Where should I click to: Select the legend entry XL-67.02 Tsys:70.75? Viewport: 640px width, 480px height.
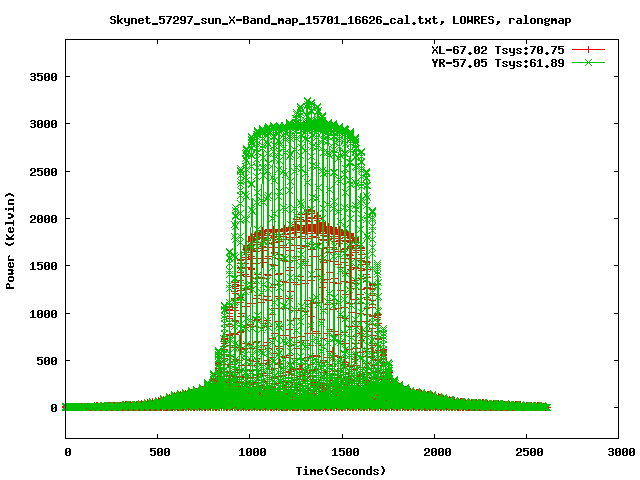click(498, 50)
